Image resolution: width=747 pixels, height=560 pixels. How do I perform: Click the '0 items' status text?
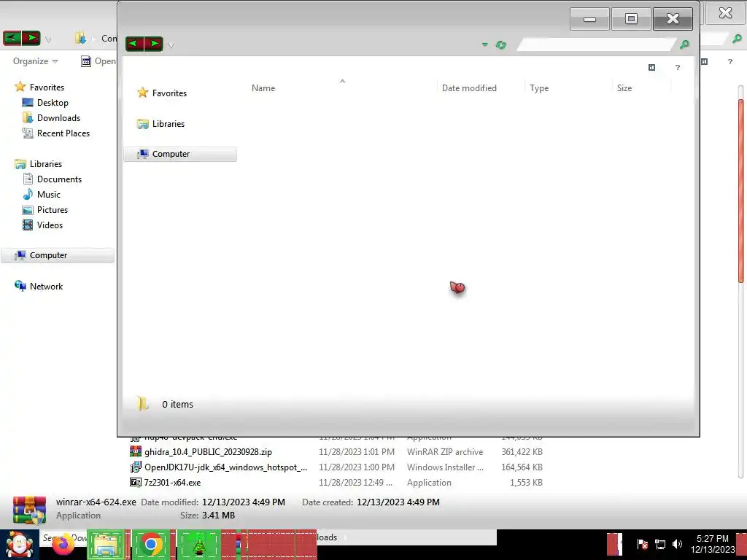pyautogui.click(x=177, y=404)
